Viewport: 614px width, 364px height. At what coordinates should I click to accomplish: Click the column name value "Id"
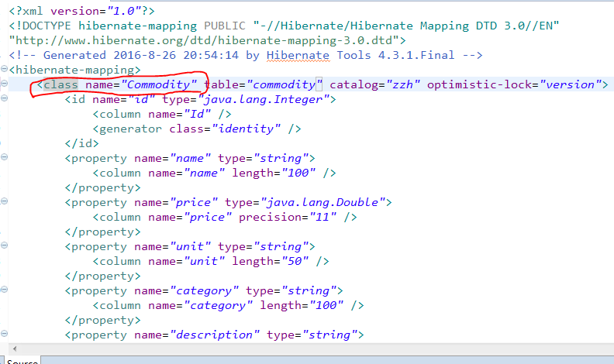coord(198,114)
